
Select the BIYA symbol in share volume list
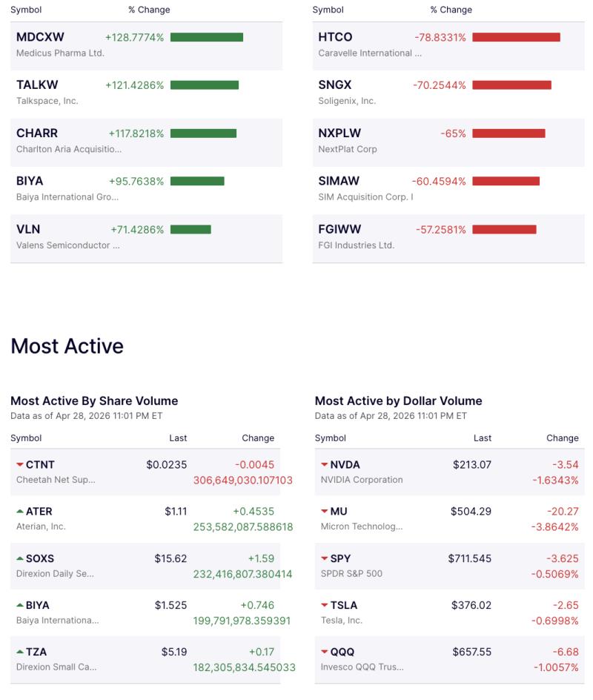click(38, 605)
